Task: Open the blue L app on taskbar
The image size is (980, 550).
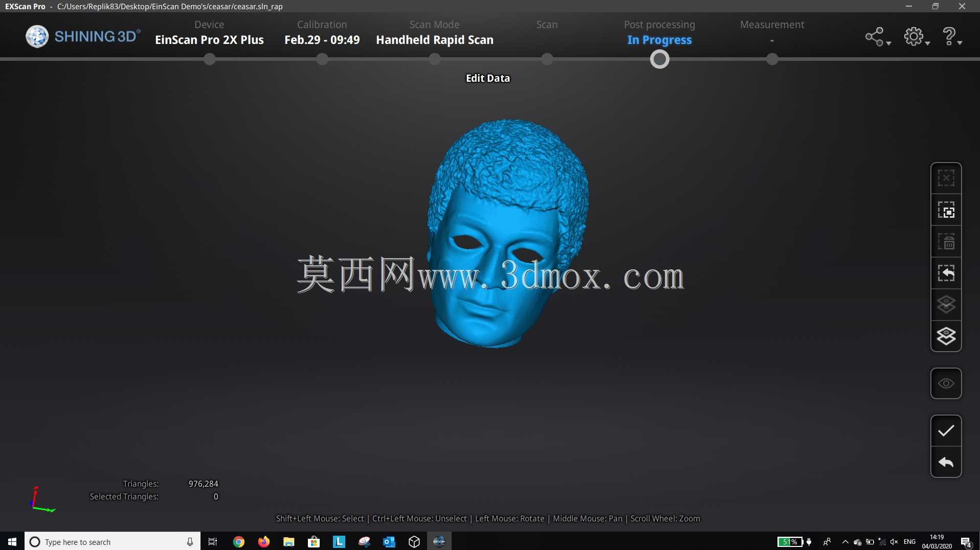Action: pos(339,541)
